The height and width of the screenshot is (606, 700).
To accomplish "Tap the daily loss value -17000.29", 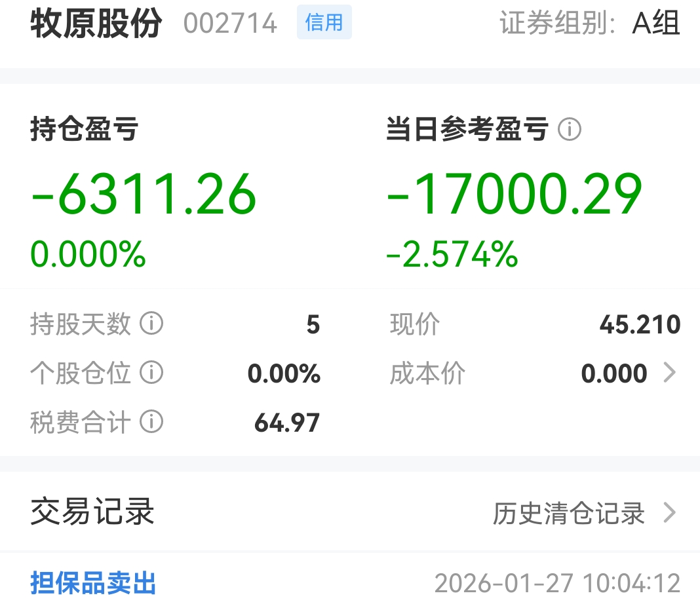I will [x=515, y=194].
